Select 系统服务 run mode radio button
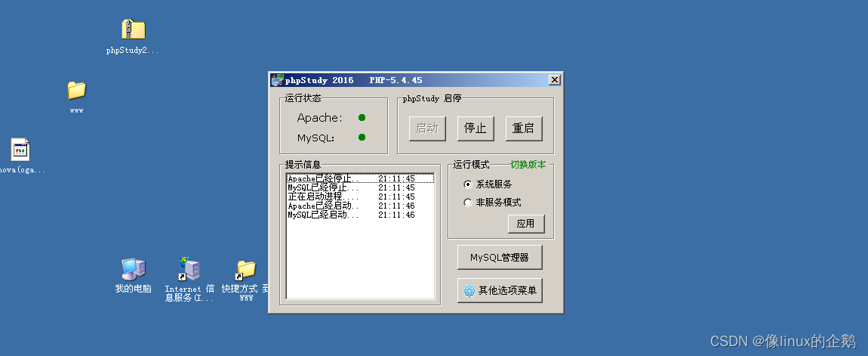The image size is (868, 356). pos(468,184)
